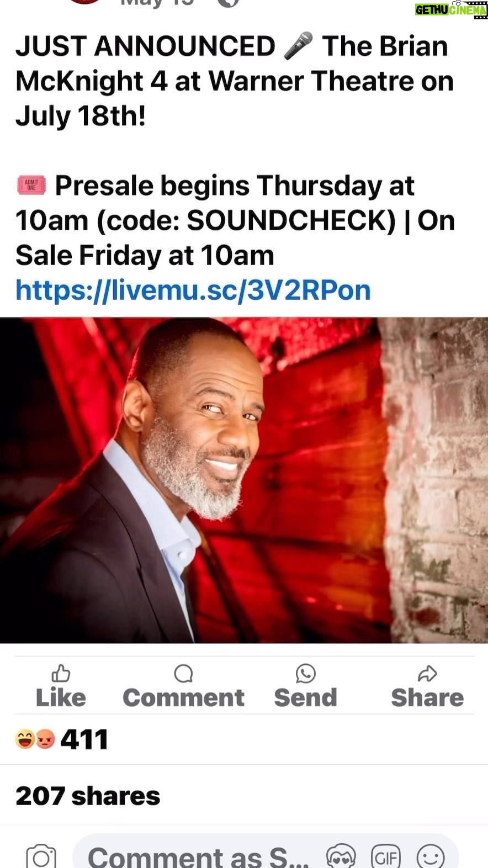Open the emoji smiley picker

coord(431,857)
